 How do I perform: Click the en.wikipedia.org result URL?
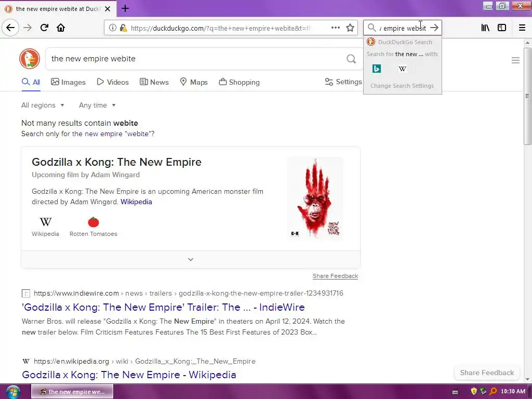coord(144,362)
